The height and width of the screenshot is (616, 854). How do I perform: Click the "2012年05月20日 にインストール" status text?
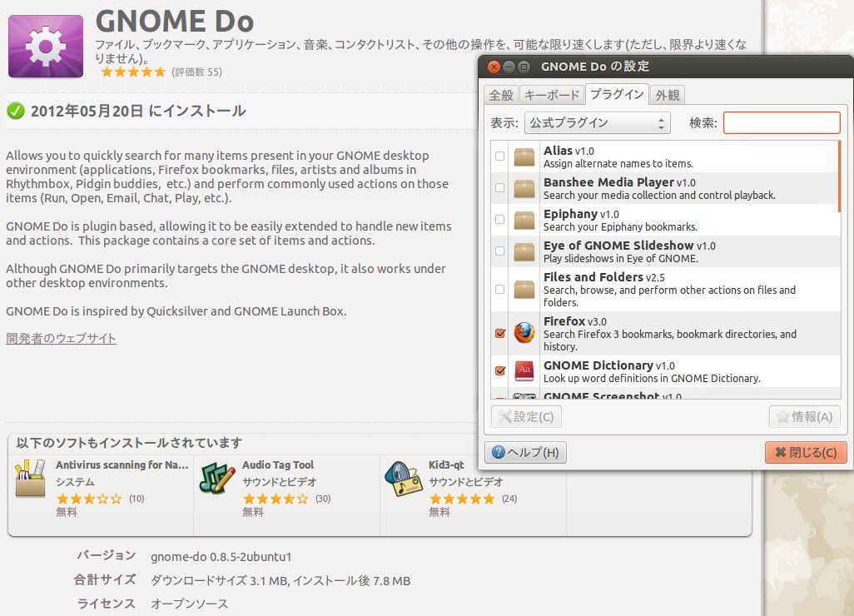pyautogui.click(x=138, y=111)
